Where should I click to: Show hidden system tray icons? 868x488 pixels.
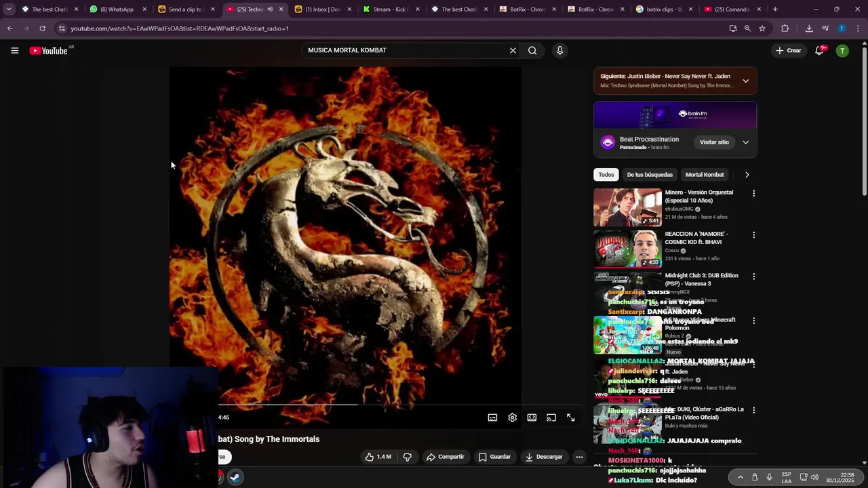click(x=740, y=477)
